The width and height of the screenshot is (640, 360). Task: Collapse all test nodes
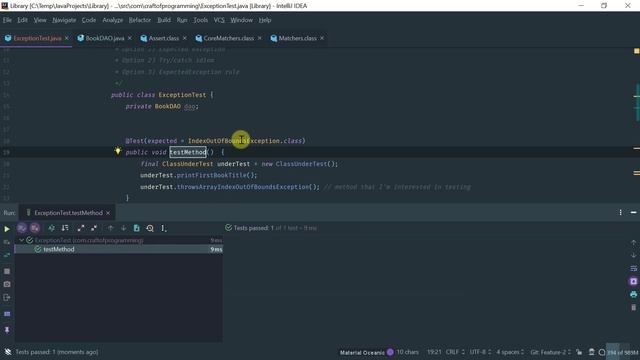click(x=94, y=228)
